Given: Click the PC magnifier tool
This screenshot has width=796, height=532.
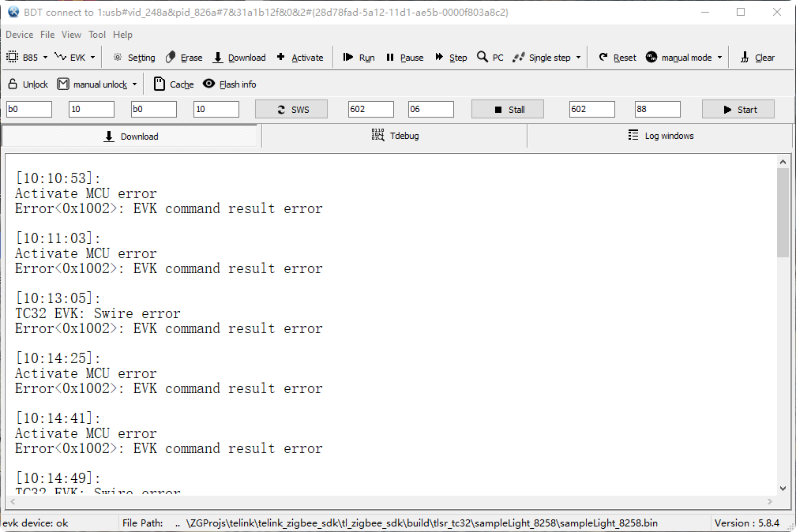Looking at the screenshot, I should [x=490, y=58].
